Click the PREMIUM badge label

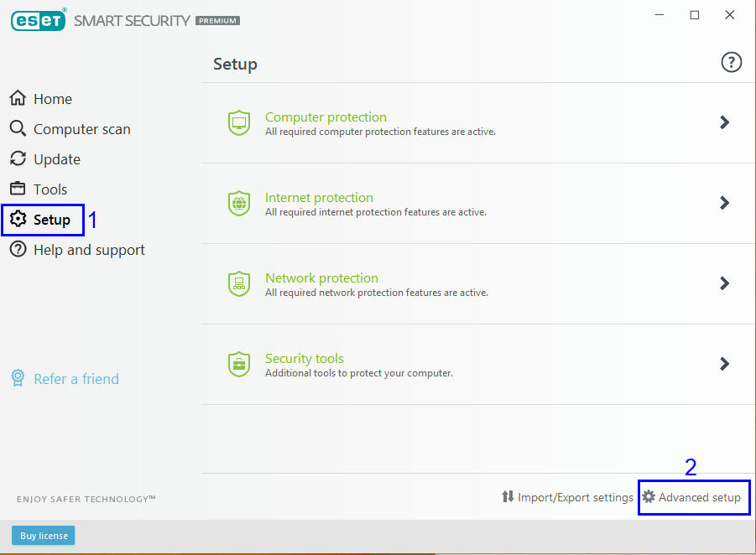click(x=217, y=21)
